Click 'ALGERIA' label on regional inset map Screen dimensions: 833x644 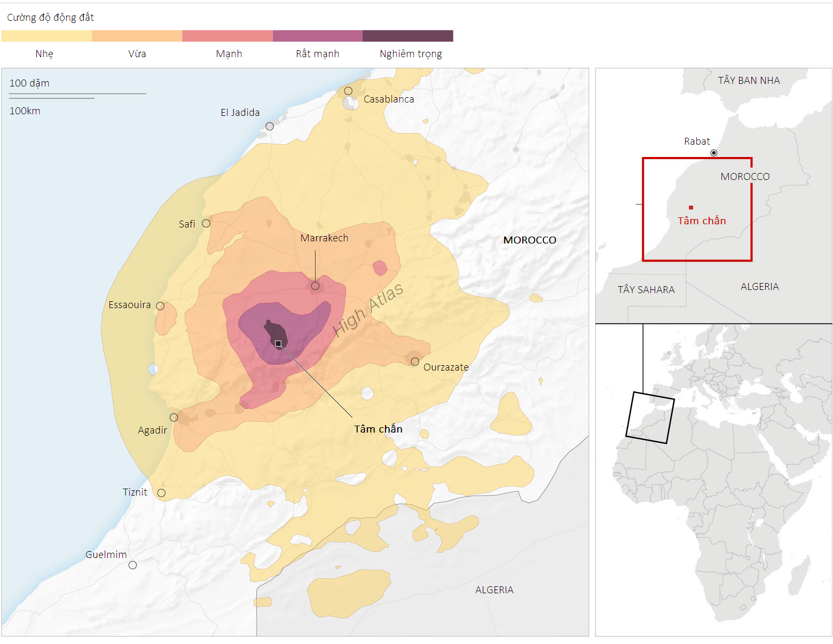tap(759, 287)
